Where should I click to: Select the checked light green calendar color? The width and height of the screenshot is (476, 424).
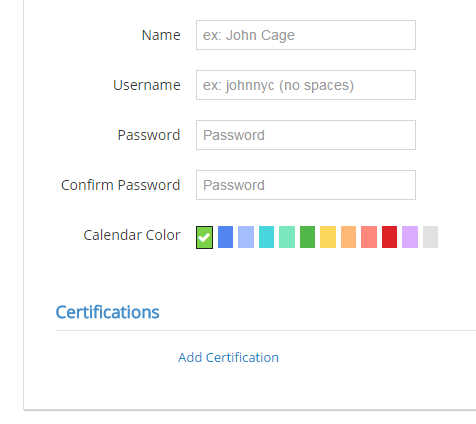coord(204,237)
